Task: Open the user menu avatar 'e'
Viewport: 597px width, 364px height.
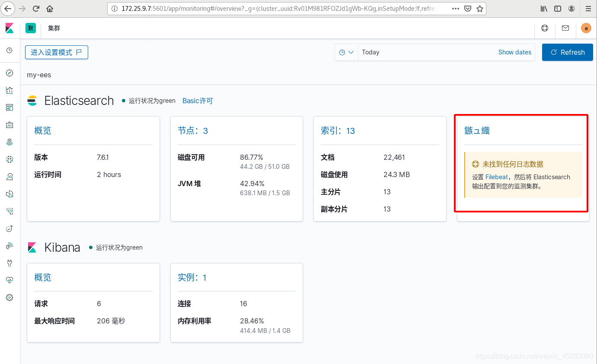Action: [x=586, y=28]
